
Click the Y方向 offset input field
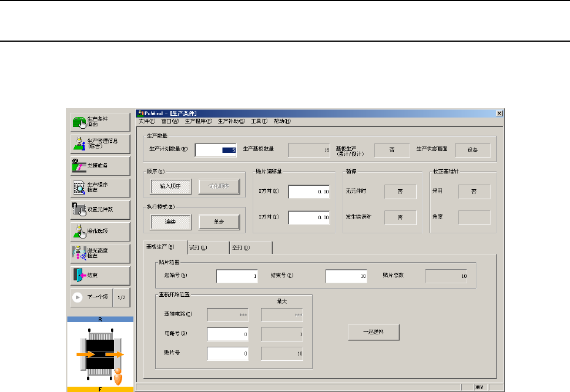[x=309, y=217]
